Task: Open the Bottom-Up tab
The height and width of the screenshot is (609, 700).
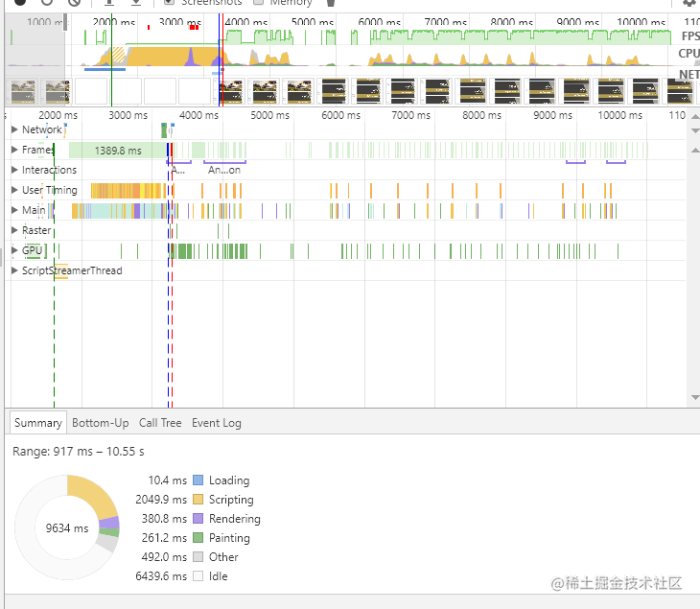Action: [101, 423]
